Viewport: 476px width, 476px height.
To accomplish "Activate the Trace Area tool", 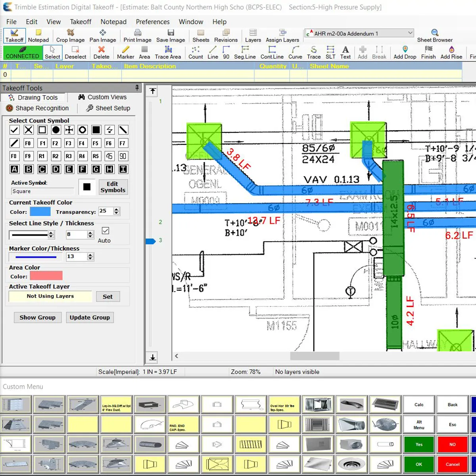I will tap(168, 52).
